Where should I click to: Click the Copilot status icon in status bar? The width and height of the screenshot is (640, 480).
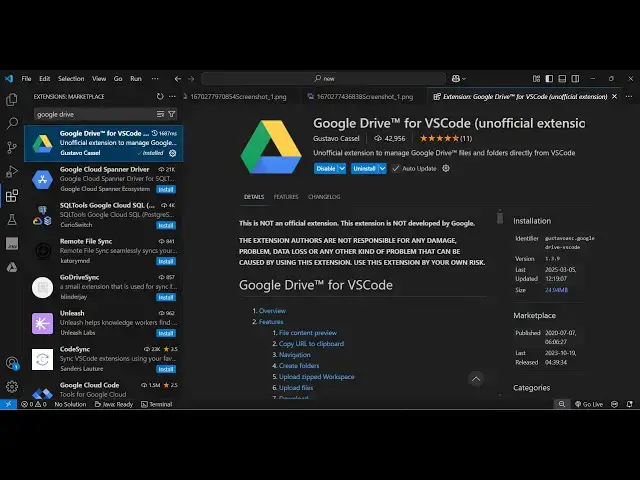[x=614, y=404]
